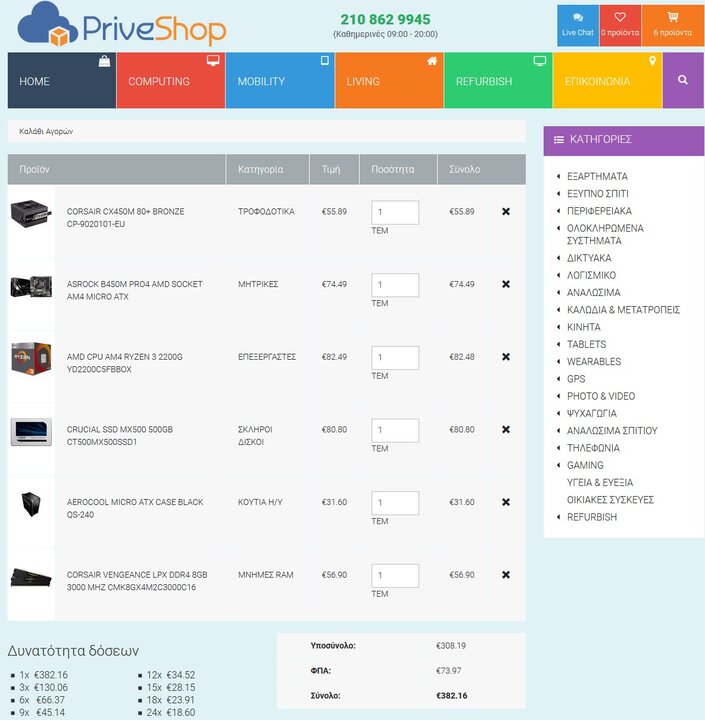Click the Corsair Vengeance quantity field

(395, 575)
